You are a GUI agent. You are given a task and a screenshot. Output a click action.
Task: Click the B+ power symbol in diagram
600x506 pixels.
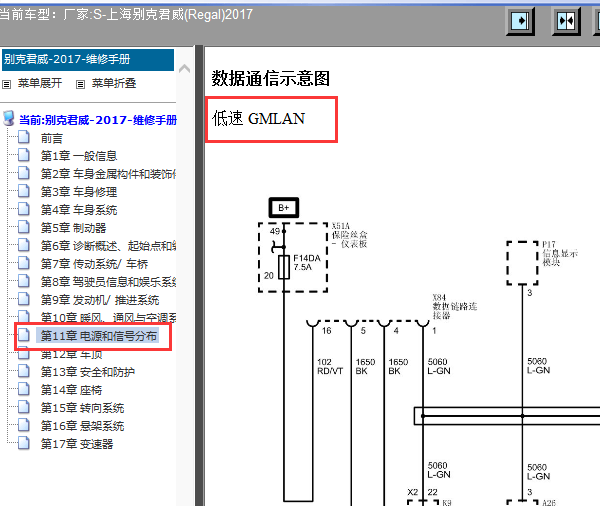(284, 208)
